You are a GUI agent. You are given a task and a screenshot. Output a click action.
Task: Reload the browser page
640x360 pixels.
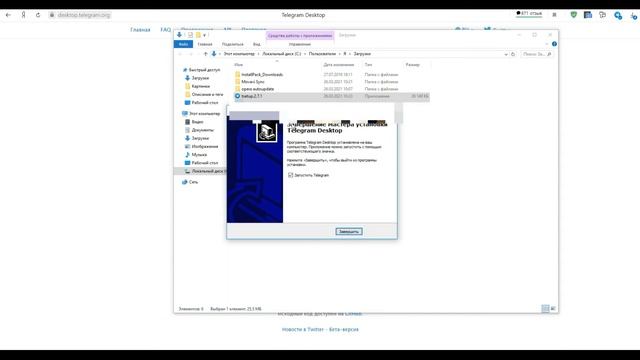(38, 15)
